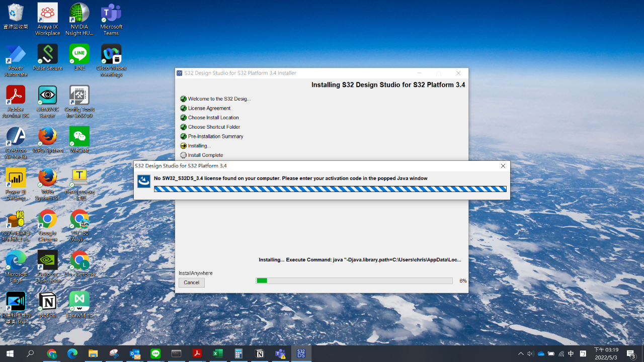
Task: Select the EdrawMind desktop icon
Action: pos(79,305)
